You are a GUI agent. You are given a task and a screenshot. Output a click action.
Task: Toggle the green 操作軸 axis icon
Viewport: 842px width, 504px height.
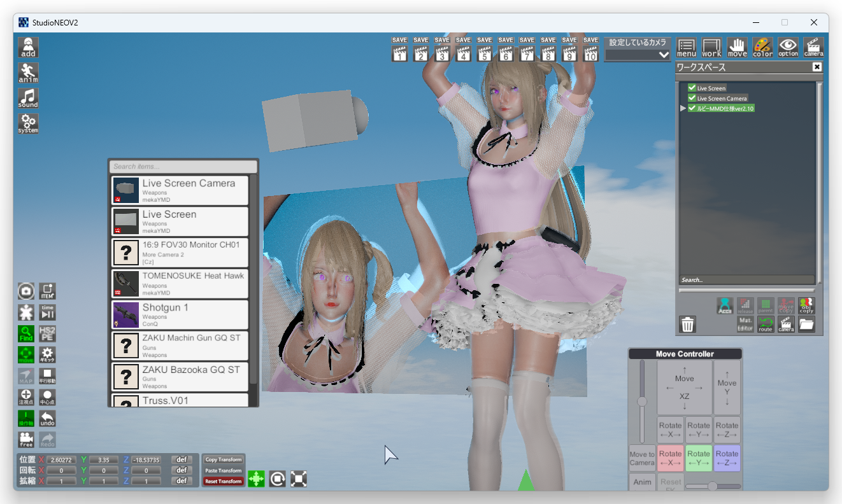pos(26,419)
